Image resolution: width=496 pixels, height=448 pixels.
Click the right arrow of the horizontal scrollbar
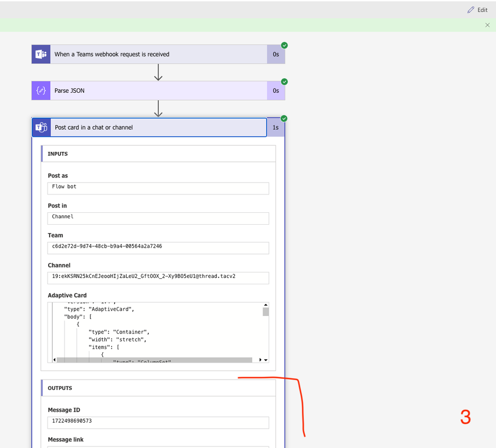[259, 360]
